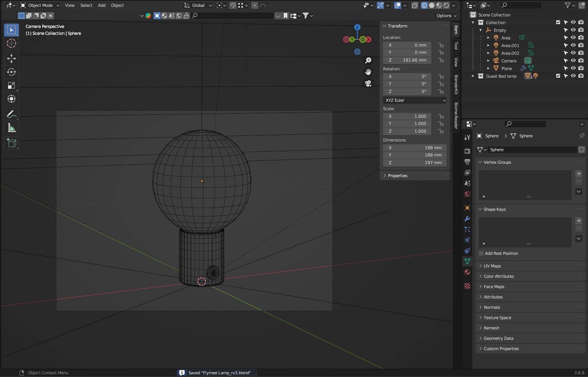
Task: Open the Object menu
Action: (x=117, y=5)
